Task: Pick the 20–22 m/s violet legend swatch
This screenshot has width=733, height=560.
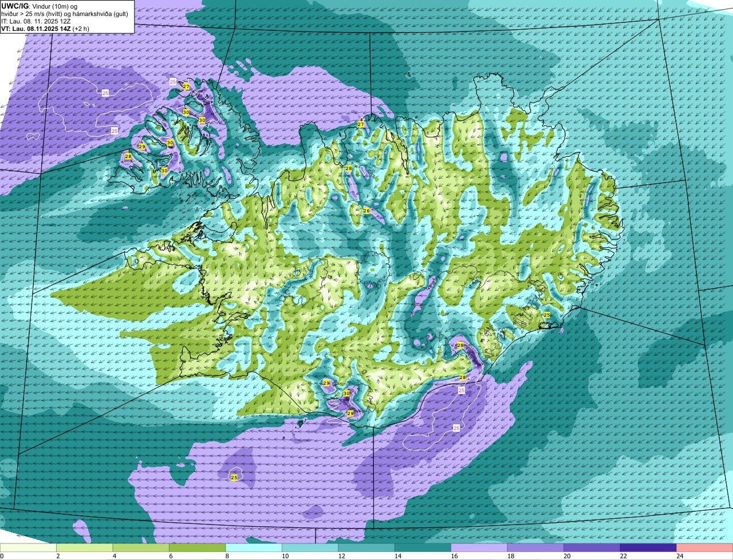Action: [x=592, y=548]
